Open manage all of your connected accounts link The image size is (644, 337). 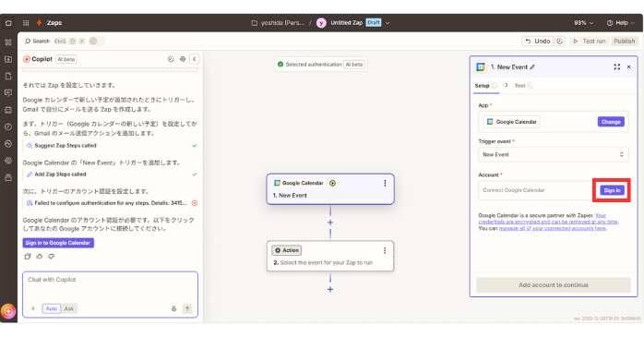coord(553,228)
